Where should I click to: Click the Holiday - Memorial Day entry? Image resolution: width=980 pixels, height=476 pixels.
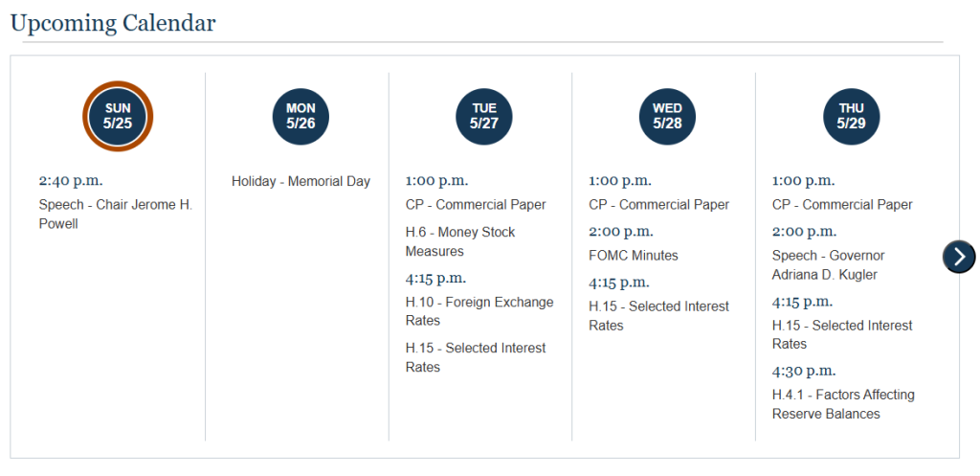[301, 181]
